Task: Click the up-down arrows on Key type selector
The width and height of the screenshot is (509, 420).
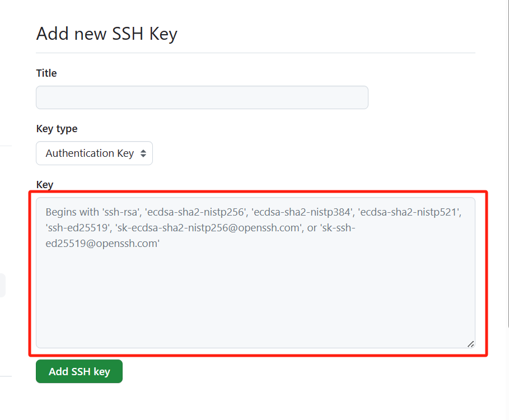Action: point(143,153)
